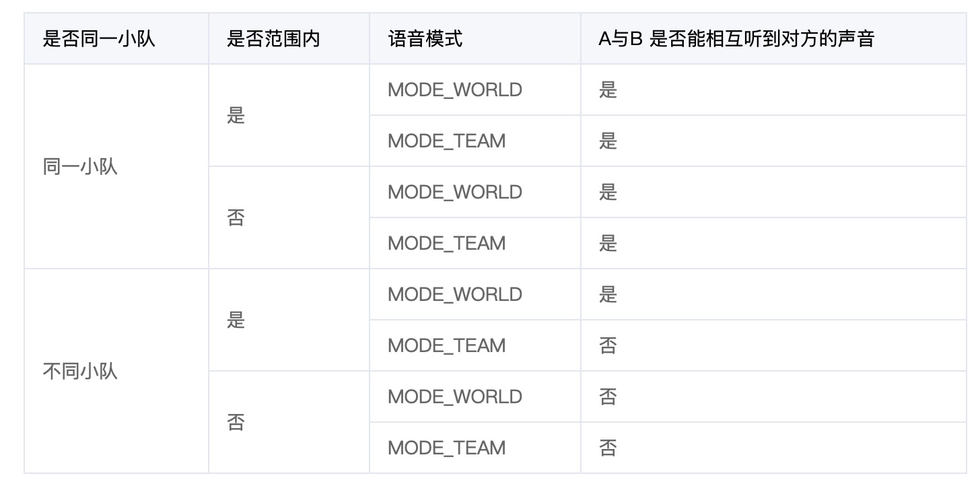Image resolution: width=980 pixels, height=482 pixels.
Task: Select MODE_WORLD for 不同小队 out of range
Action: coord(455,397)
